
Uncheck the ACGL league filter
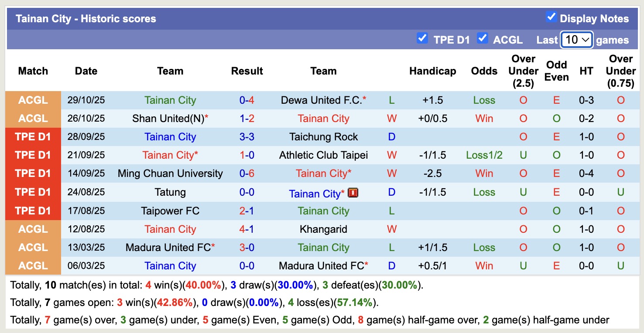(482, 38)
